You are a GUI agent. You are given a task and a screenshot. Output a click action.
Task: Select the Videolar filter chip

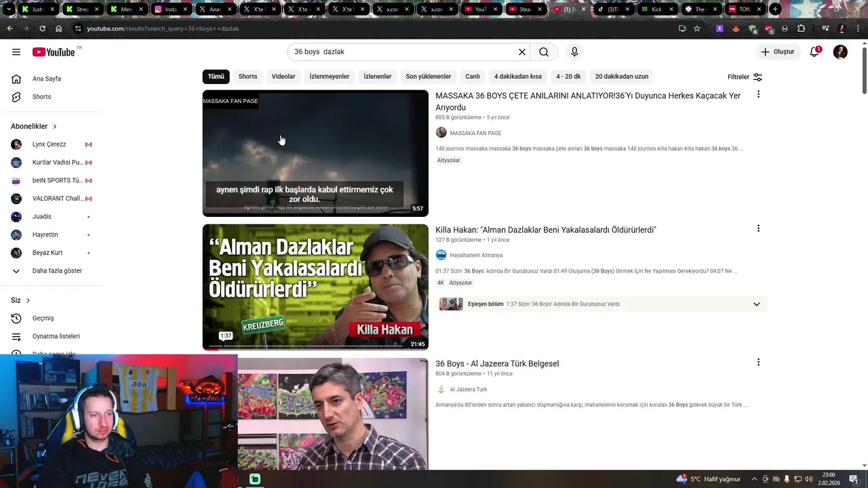283,77
